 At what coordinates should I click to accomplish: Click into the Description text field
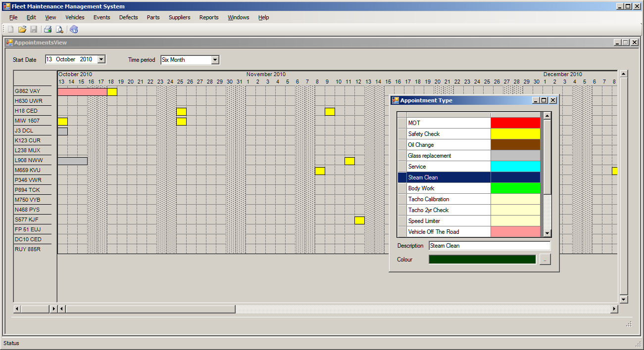click(489, 246)
